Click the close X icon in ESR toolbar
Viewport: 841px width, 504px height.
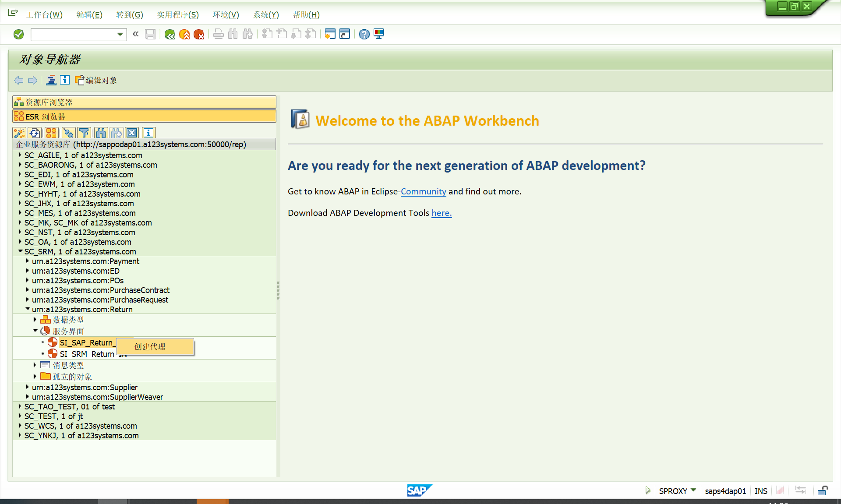coord(132,133)
